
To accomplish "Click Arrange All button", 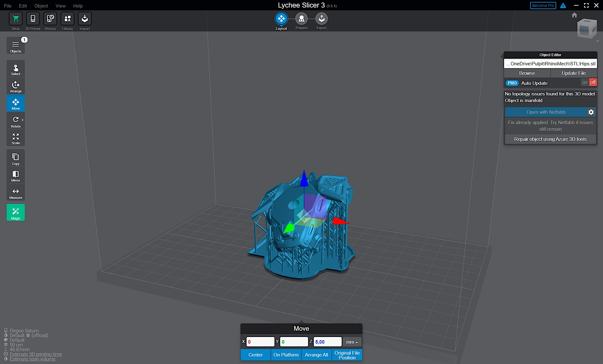I will [317, 355].
